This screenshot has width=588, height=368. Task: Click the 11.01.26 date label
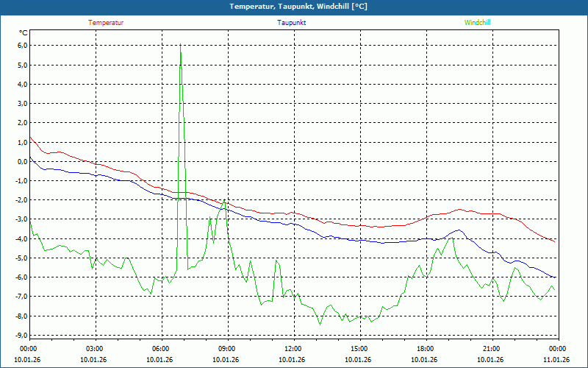[556, 360]
